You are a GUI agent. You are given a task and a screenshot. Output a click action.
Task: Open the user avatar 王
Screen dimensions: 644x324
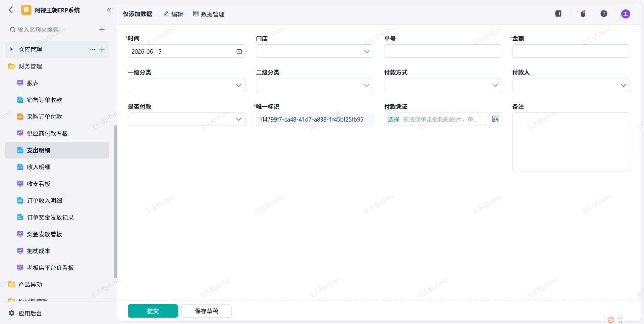[626, 14]
